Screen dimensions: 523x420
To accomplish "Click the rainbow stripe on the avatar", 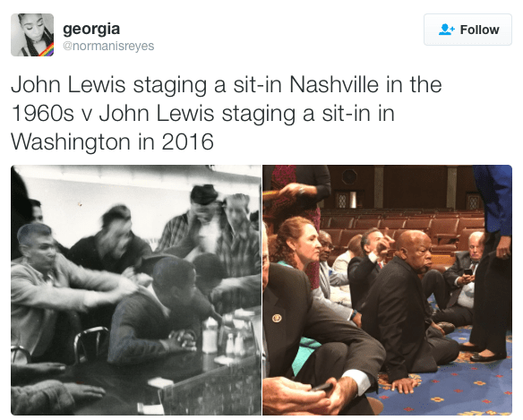I will coord(47,50).
